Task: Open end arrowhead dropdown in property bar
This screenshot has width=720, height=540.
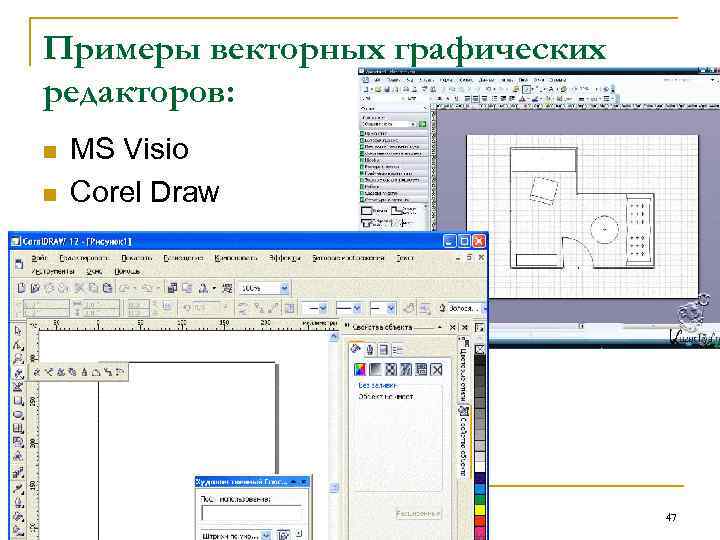Action: coord(391,308)
